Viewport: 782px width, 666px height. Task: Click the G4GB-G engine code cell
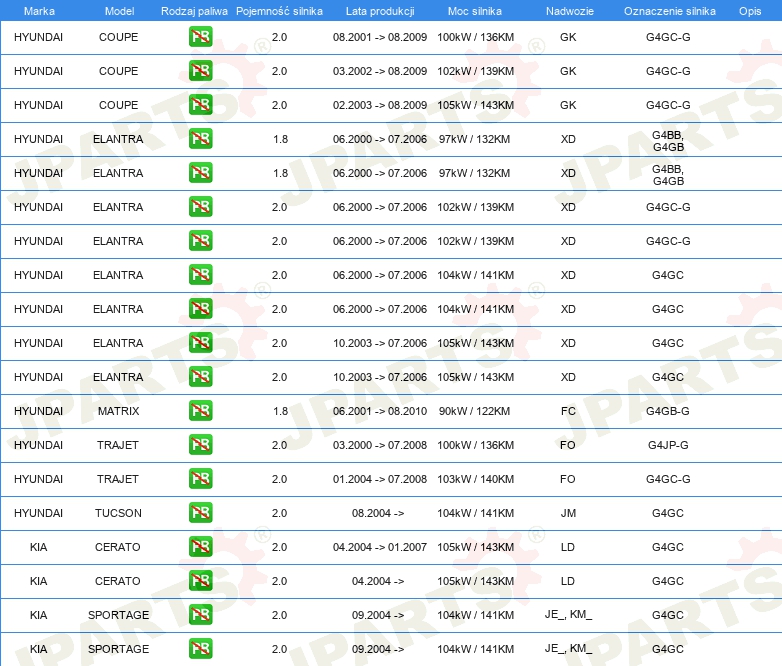pyautogui.click(x=668, y=411)
